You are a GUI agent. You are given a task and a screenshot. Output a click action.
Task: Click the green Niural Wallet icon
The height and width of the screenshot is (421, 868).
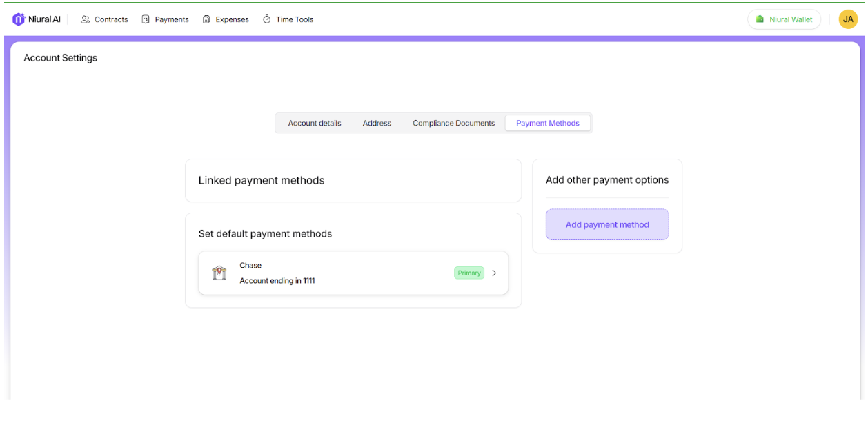(x=760, y=19)
